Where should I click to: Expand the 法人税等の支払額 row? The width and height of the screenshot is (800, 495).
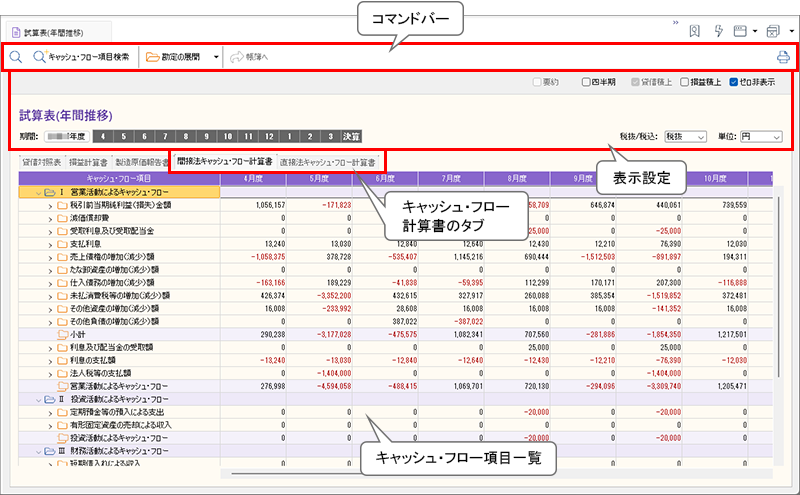point(50,374)
